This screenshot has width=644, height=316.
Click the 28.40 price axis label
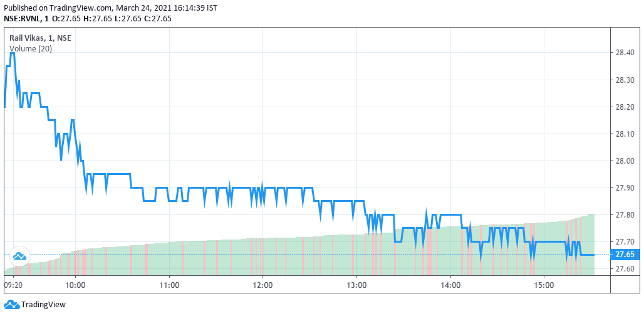click(x=625, y=53)
